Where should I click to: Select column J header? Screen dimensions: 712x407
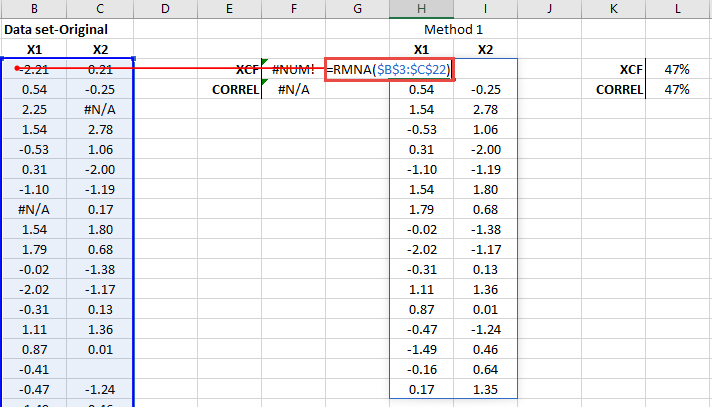(x=550, y=9)
